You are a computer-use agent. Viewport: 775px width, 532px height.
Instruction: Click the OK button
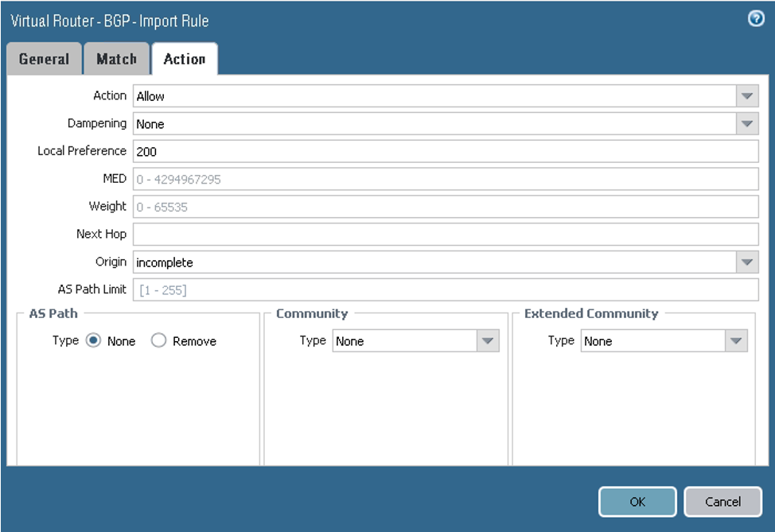point(637,502)
